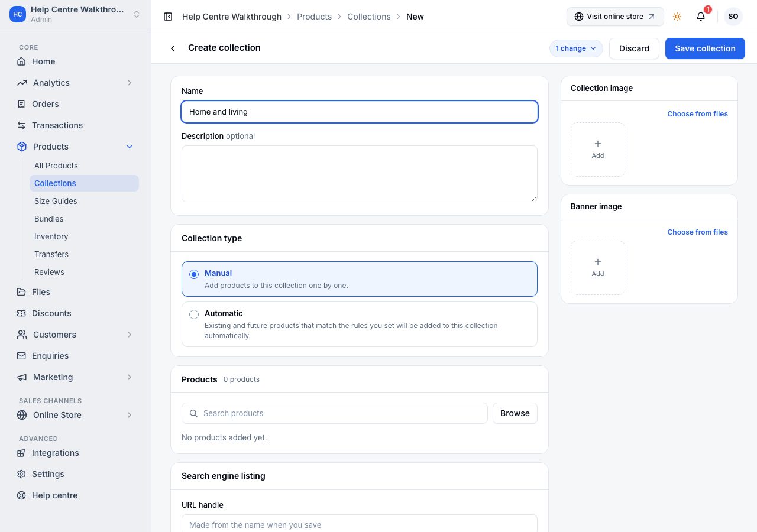This screenshot has width=757, height=532.
Task: Click the Orders receipt icon
Action: [x=21, y=104]
